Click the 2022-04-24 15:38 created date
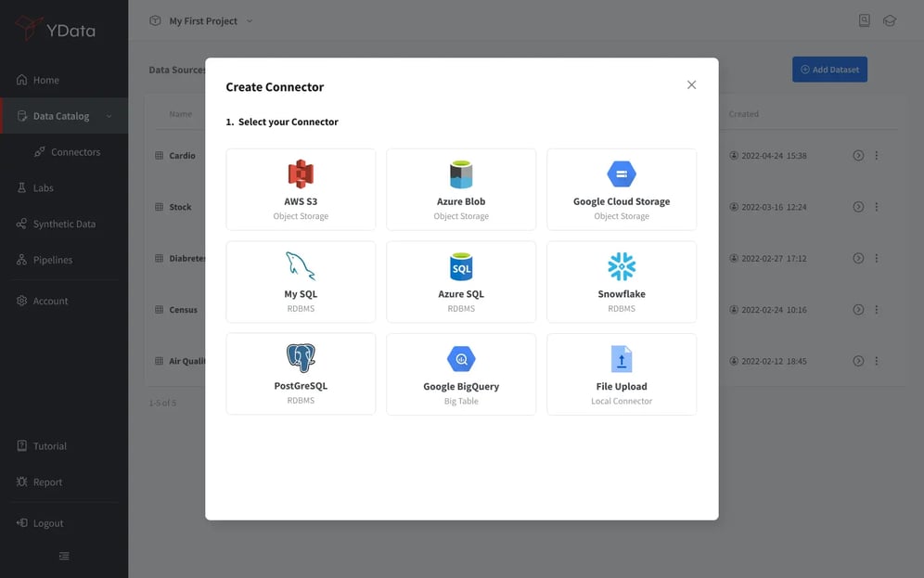 point(774,156)
